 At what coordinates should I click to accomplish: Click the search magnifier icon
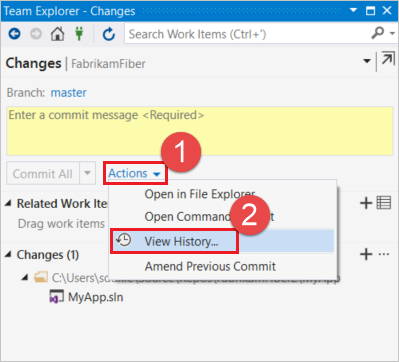tap(378, 33)
